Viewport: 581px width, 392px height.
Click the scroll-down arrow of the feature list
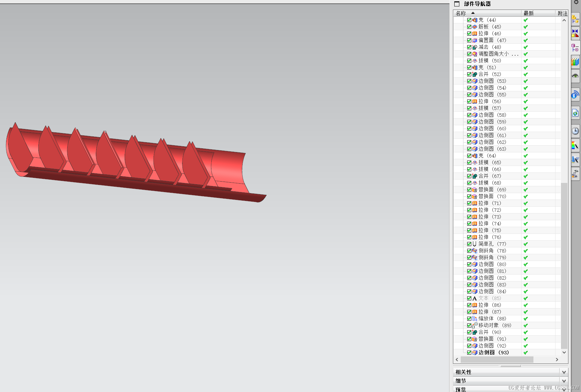[564, 352]
